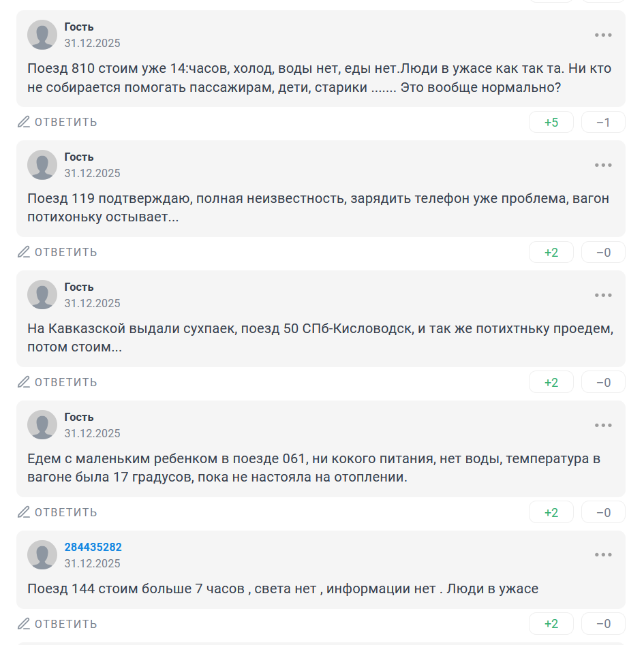Image resolution: width=644 pixels, height=645 pixels.
Task: Downvote the train 810 comment (−1)
Action: click(x=603, y=123)
